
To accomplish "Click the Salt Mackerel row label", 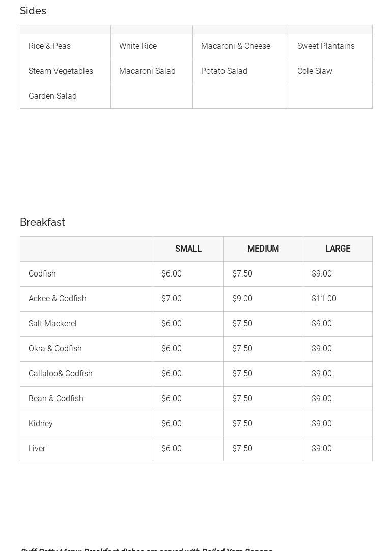I will coord(52,324).
